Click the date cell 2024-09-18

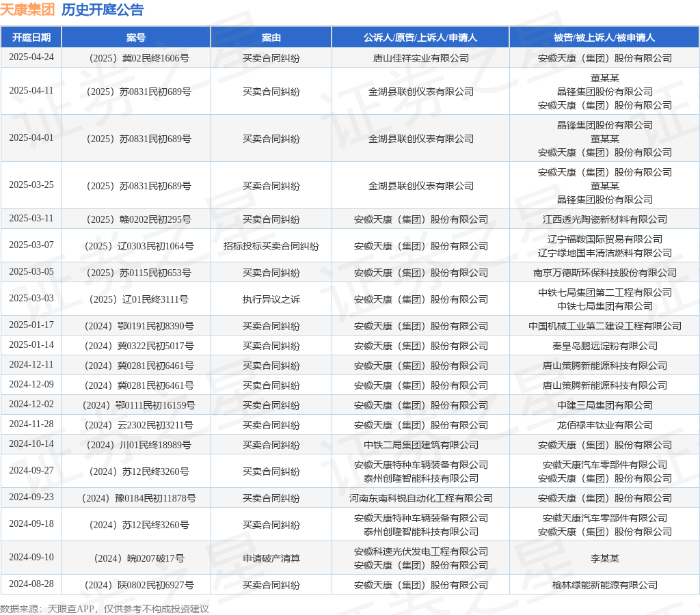click(x=31, y=524)
